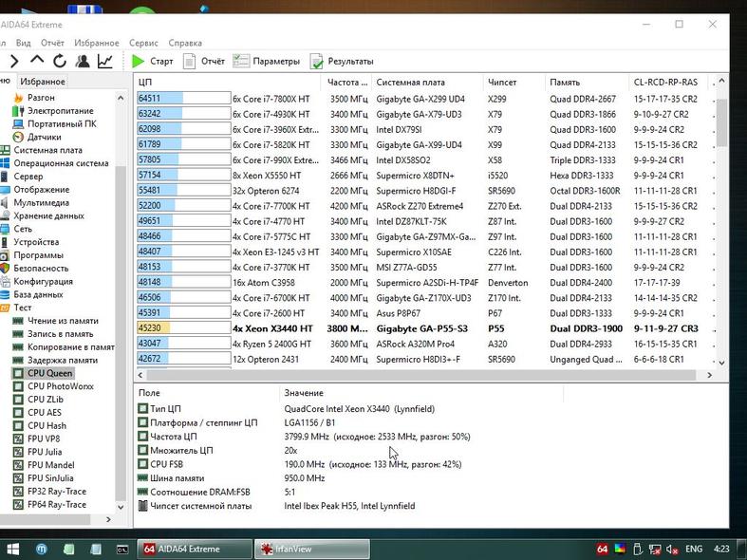Open Параметры settings in toolbar
This screenshot has width=747, height=560.
(267, 61)
